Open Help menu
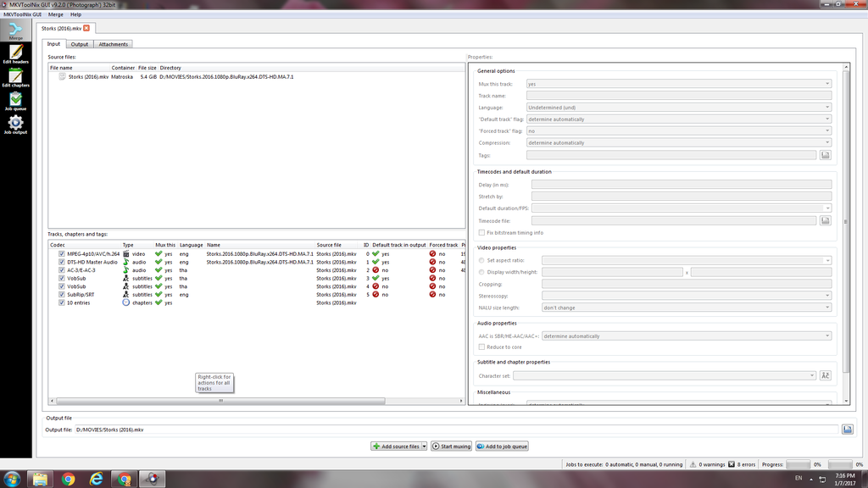 coord(75,14)
